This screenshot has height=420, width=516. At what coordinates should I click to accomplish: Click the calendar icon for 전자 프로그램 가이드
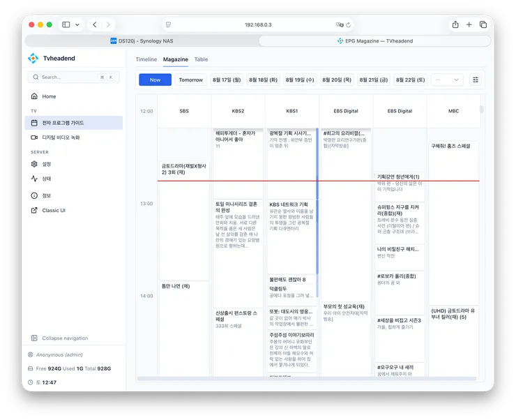coord(34,123)
